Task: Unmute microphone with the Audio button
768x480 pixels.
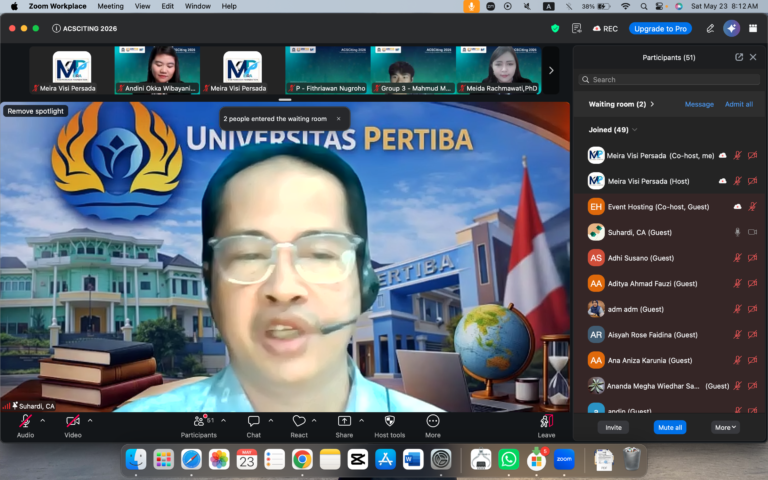Action: coord(25,426)
